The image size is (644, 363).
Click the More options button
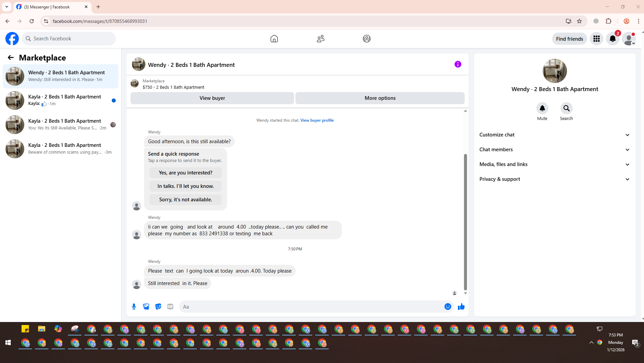tap(380, 98)
